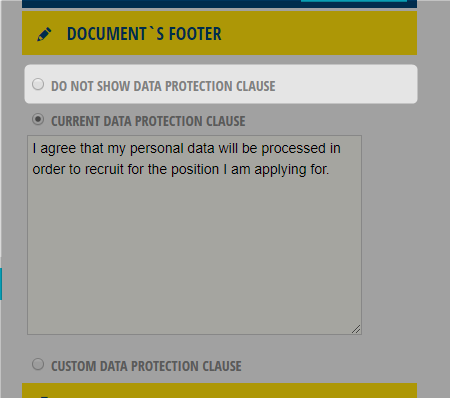Click the teal button on the top navy bar
The image size is (450, 398).
[x=354, y=1]
